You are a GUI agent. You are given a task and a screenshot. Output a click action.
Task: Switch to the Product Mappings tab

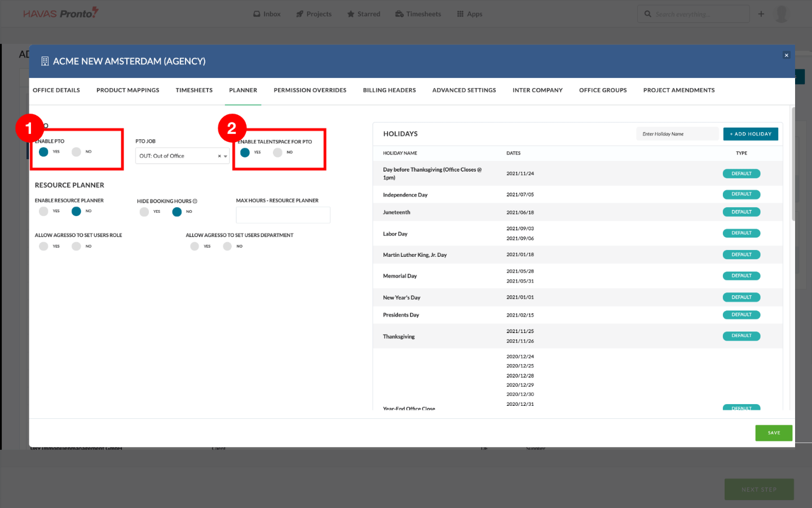point(128,90)
